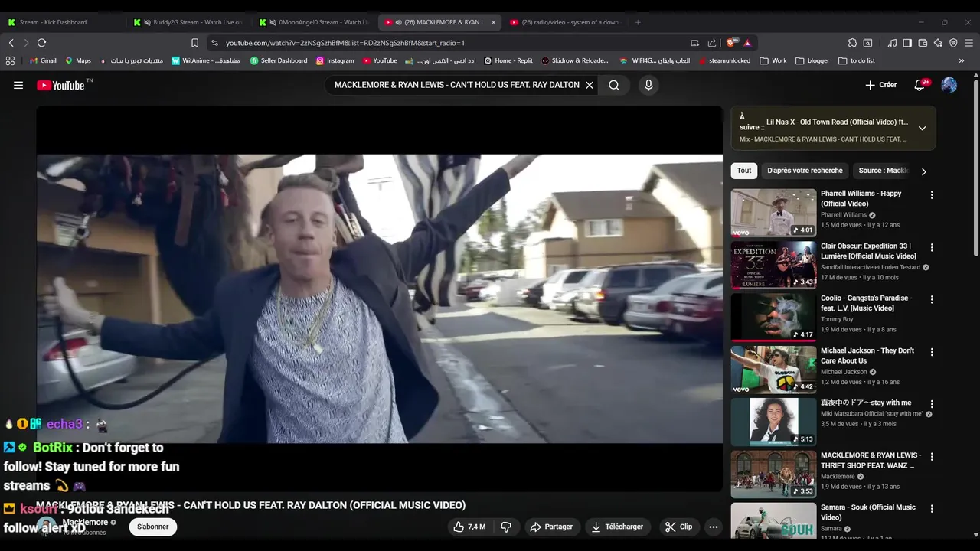Screen dimensions: 980x551
Task: Open options for stay with me video
Action: 932,404
